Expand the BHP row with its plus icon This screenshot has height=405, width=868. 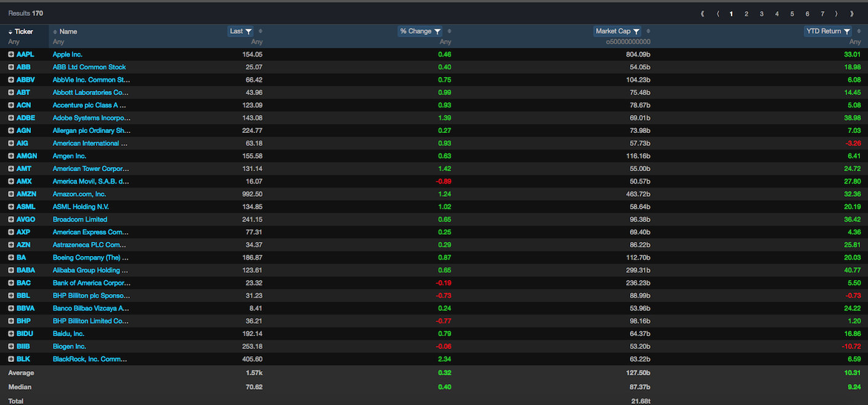click(11, 321)
